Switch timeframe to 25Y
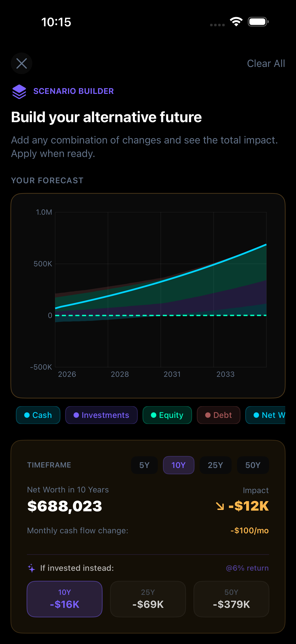 tap(215, 465)
